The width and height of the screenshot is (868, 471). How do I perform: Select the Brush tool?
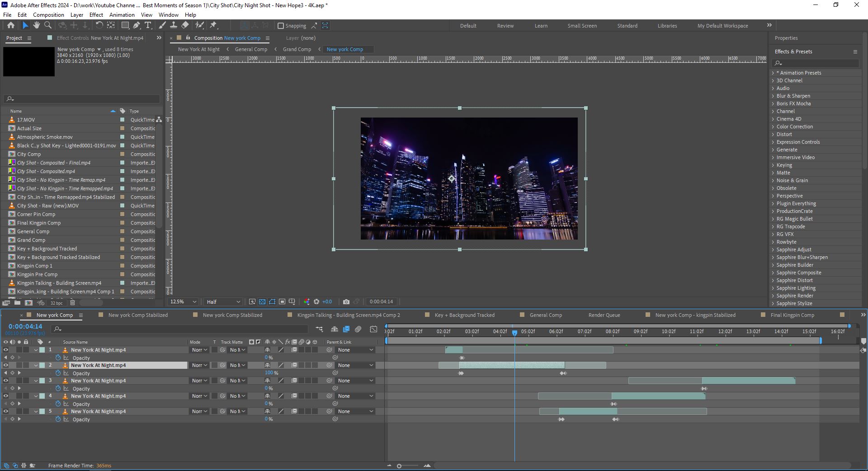click(x=163, y=26)
